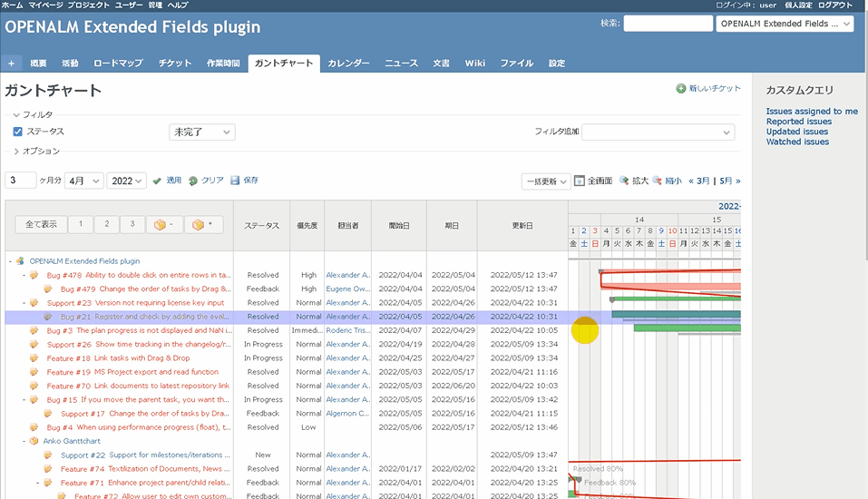Click the level 2 display button
868x499 pixels.
point(107,224)
